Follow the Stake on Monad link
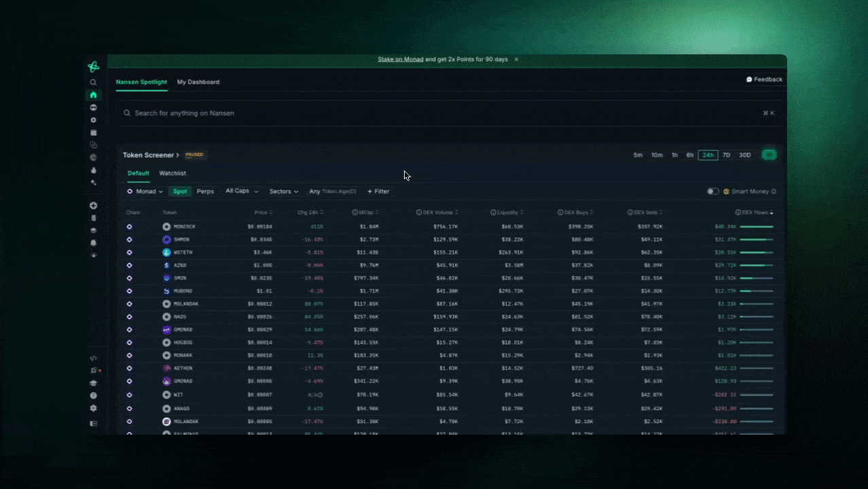 pyautogui.click(x=401, y=60)
